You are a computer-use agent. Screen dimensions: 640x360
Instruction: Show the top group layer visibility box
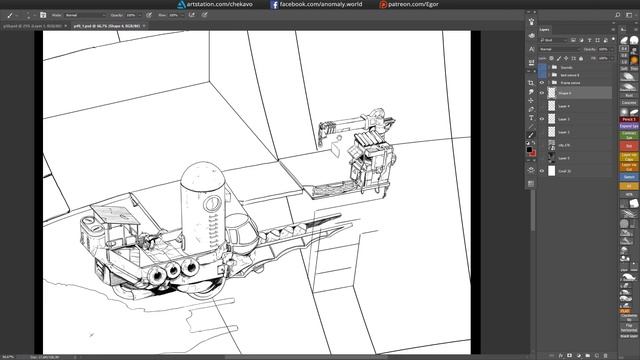click(x=542, y=67)
